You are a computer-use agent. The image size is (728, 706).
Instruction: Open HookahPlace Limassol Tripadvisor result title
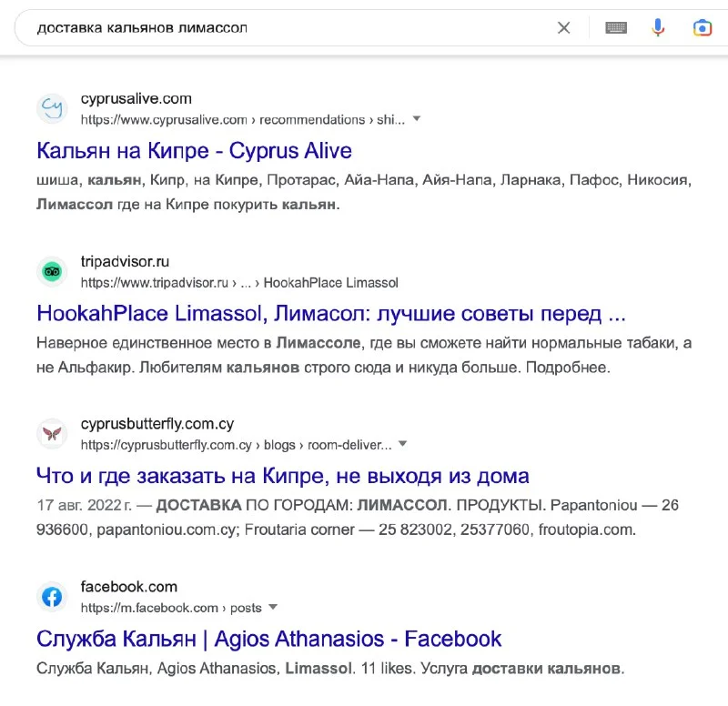pyautogui.click(x=331, y=314)
